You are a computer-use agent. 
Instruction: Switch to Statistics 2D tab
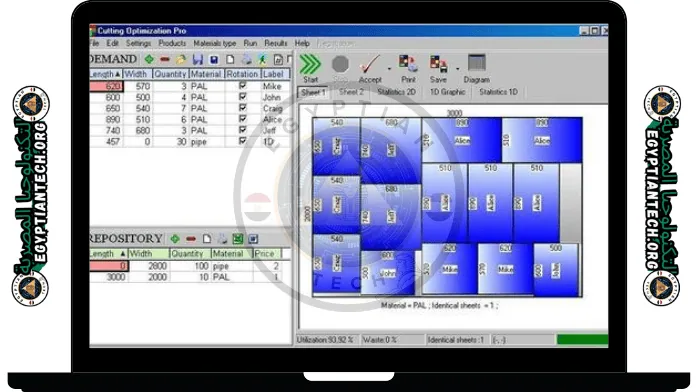(396, 92)
